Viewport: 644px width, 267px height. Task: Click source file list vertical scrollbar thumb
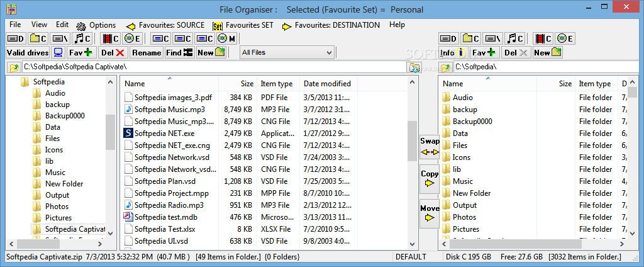[x=412, y=140]
